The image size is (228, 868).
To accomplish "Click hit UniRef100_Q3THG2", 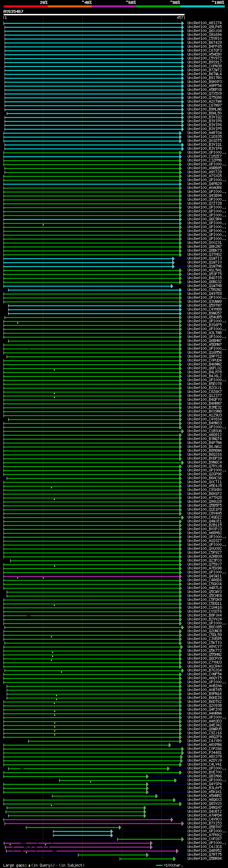I will 204,254.
